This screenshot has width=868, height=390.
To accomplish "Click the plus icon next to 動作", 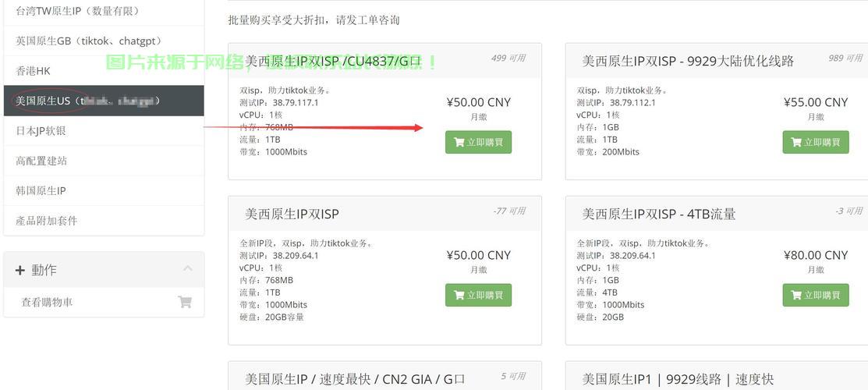I will tap(20, 271).
